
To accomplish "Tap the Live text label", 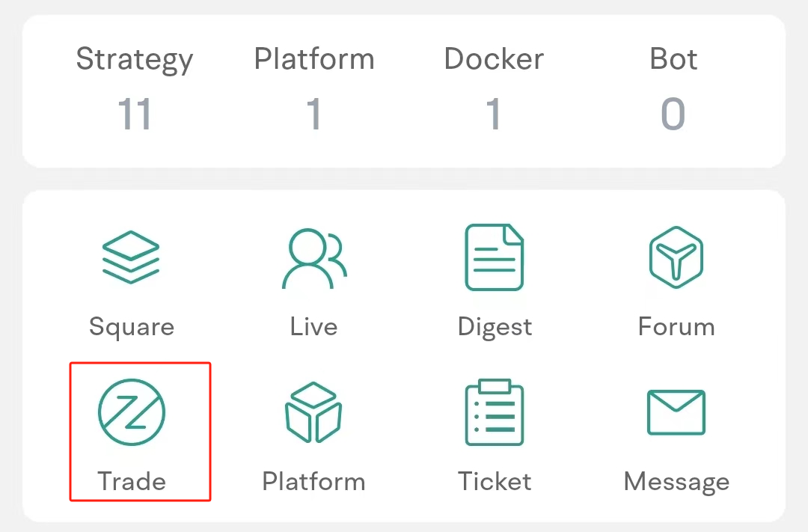I will (314, 327).
